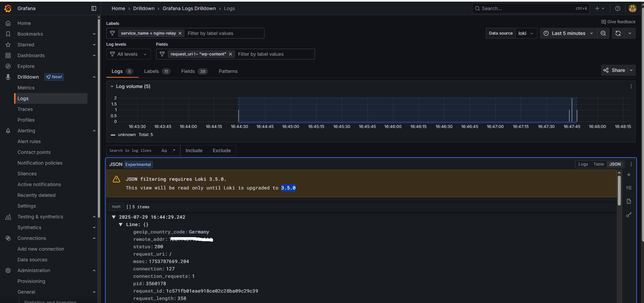The image size is (644, 303).
Task: Go to the Home breadcrumb
Action: coord(118,8)
